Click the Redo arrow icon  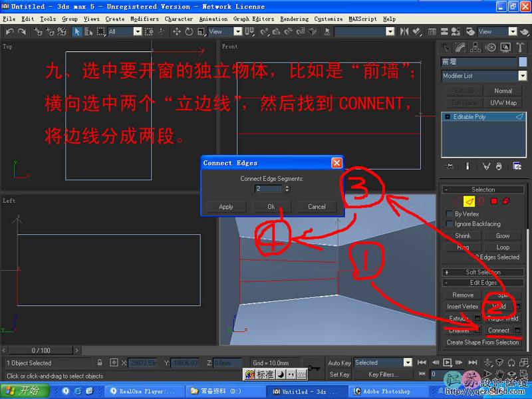pos(22,32)
